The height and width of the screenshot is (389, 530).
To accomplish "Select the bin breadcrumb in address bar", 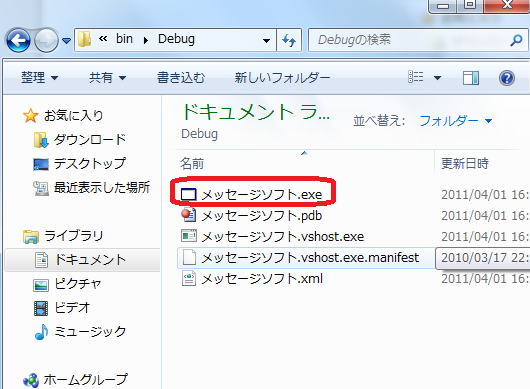I will (124, 39).
